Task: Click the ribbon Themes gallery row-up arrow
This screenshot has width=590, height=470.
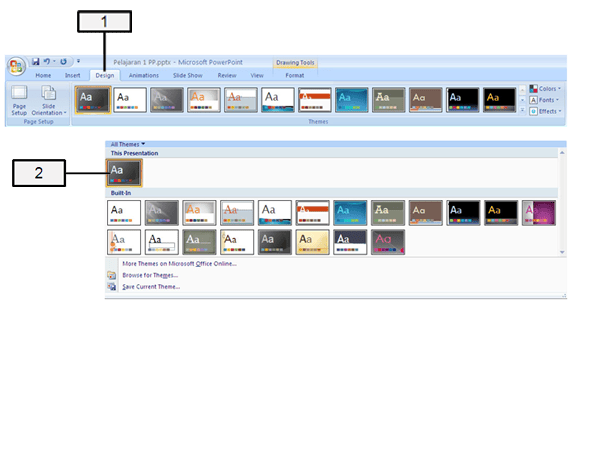Action: point(522,90)
